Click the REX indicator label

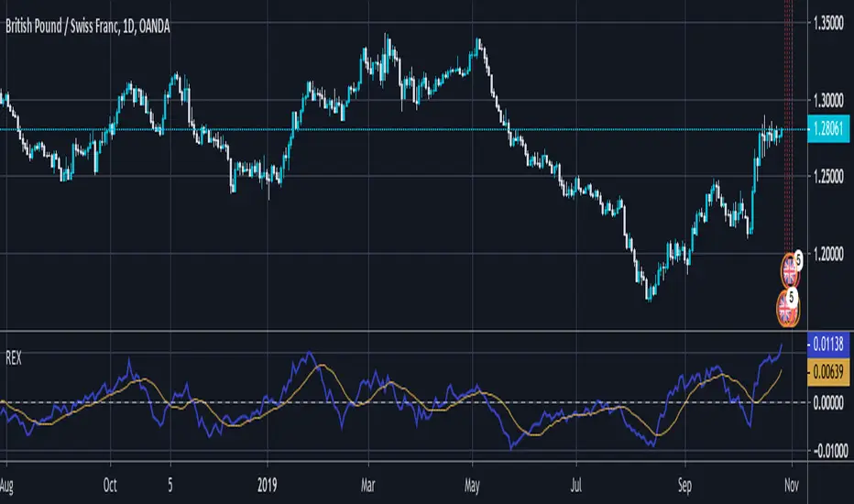point(14,358)
